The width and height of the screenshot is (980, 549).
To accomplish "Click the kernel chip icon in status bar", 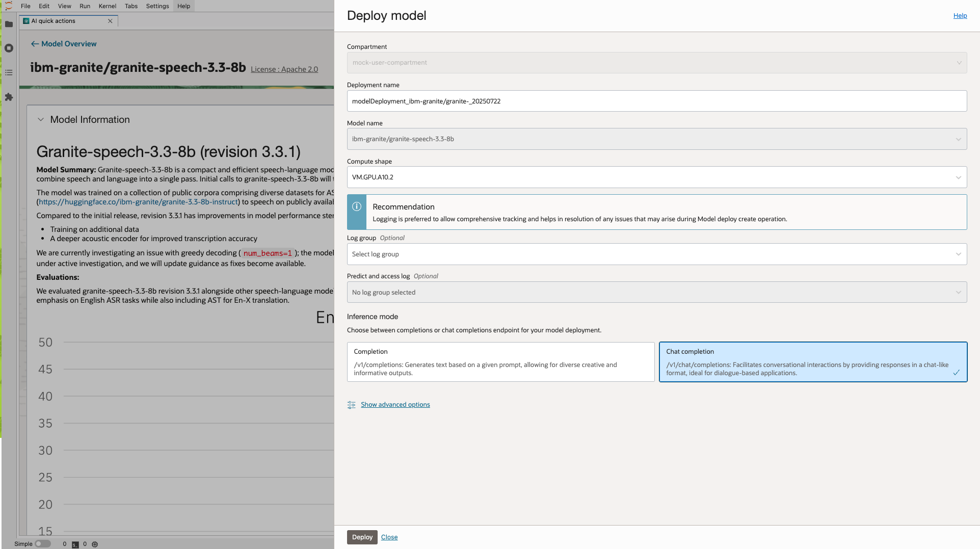I will click(x=95, y=544).
